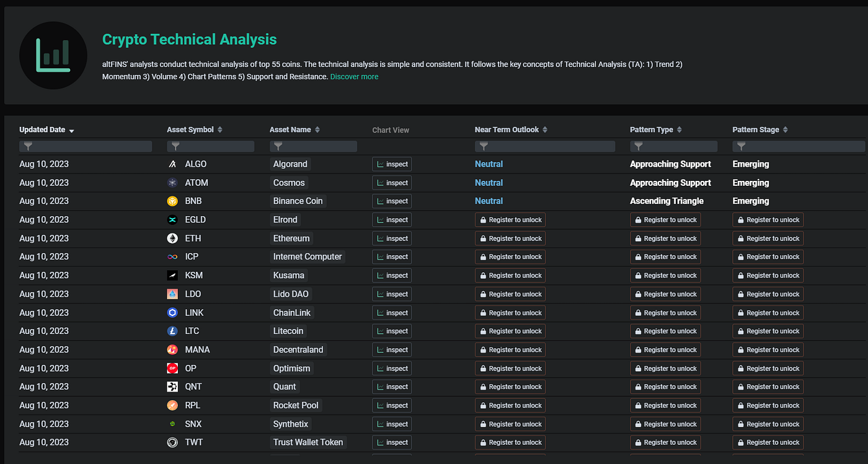Filter the Asset Symbol column

pos(210,146)
